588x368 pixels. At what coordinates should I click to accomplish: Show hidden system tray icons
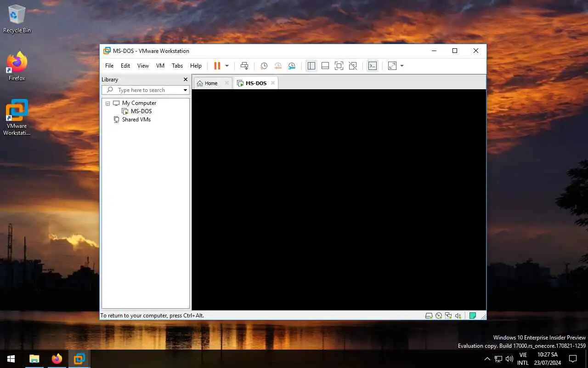click(x=487, y=359)
